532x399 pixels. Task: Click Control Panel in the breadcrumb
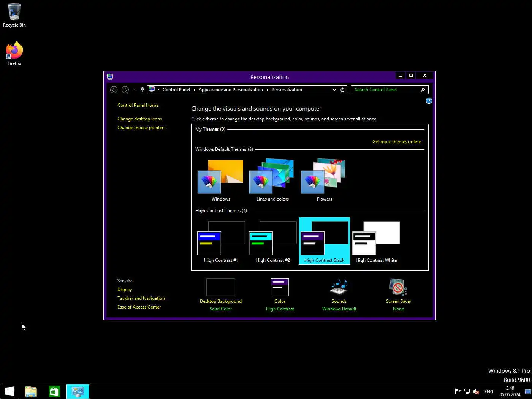click(176, 90)
